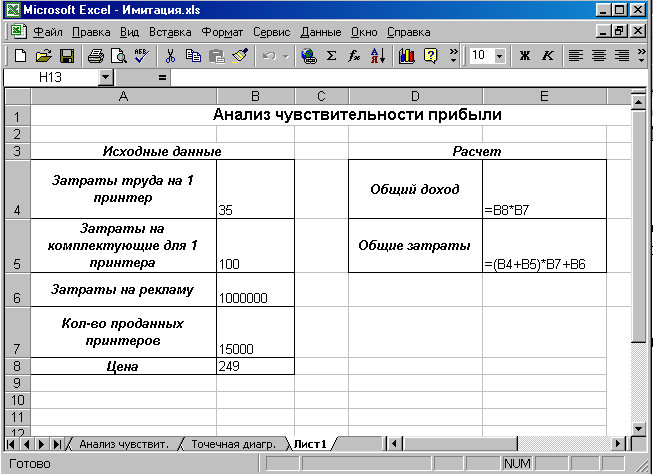Undo last action with the Undo arrow
The height and width of the screenshot is (474, 653).
click(269, 55)
